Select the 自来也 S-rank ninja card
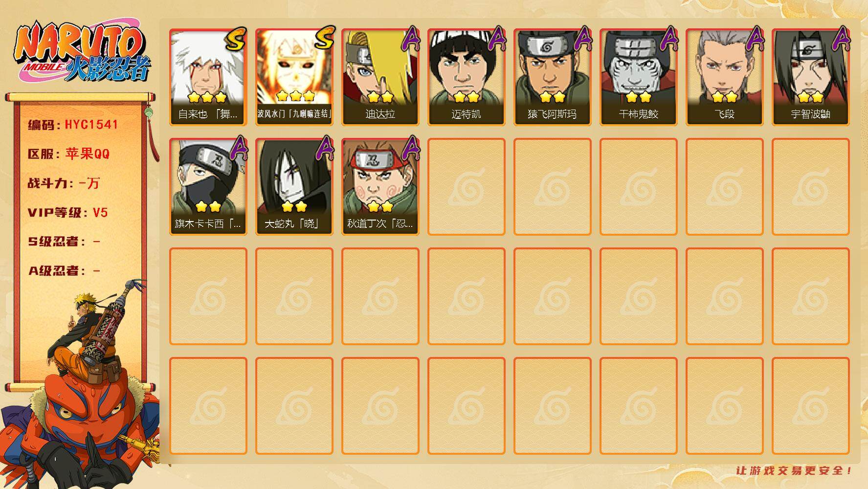 [x=208, y=77]
